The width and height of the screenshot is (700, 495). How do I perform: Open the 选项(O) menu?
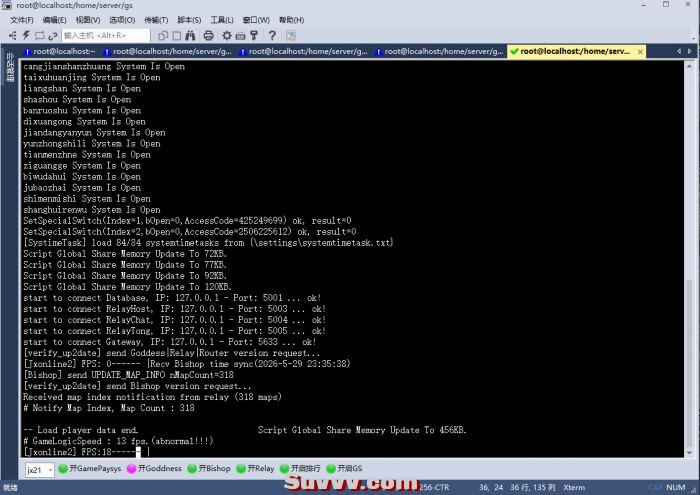tap(122, 20)
